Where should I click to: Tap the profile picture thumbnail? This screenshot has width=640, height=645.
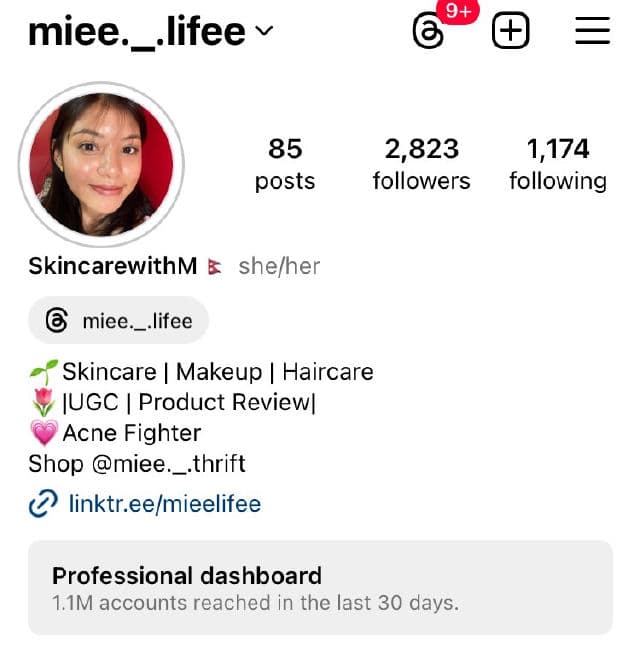point(102,165)
